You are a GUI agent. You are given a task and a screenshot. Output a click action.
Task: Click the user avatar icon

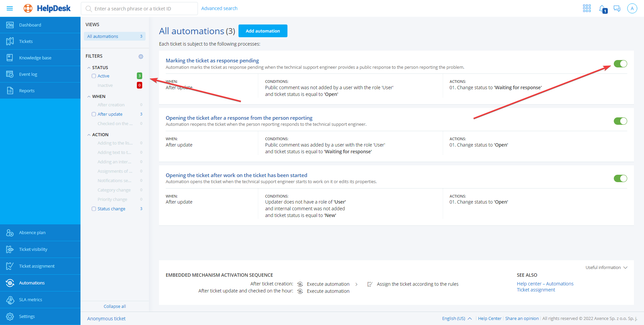(x=632, y=8)
